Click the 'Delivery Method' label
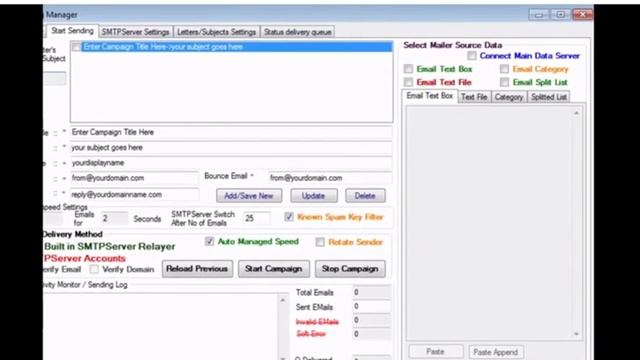 (x=73, y=234)
